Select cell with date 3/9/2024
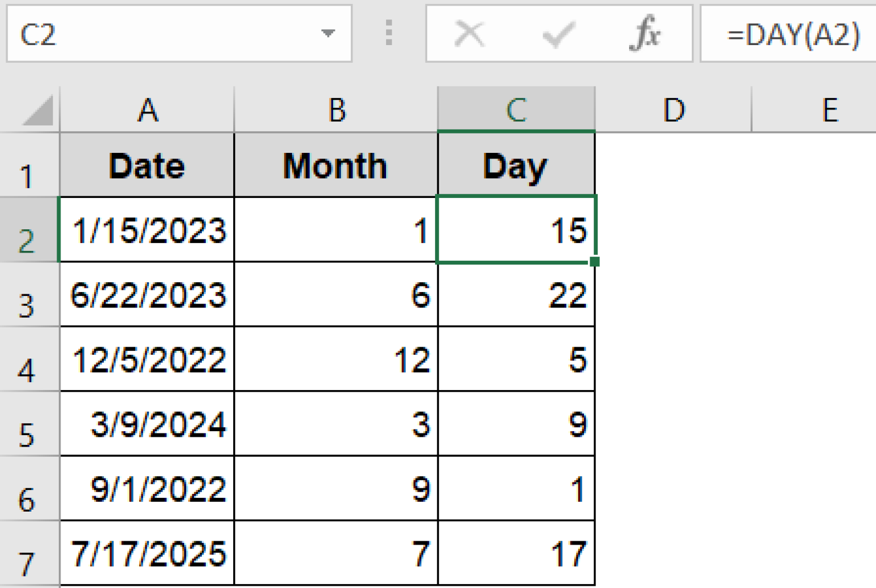 point(147,424)
